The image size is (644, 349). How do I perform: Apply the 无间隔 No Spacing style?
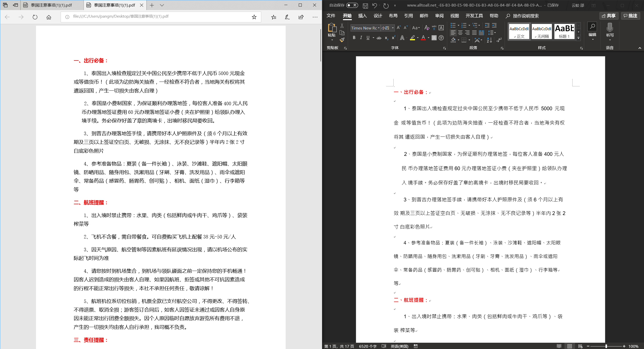[542, 31]
